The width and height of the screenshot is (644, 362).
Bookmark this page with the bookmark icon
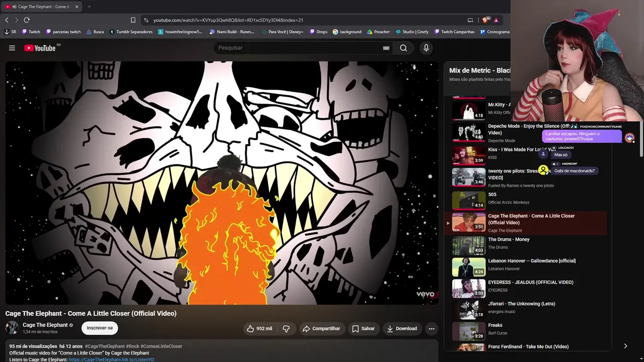click(133, 20)
